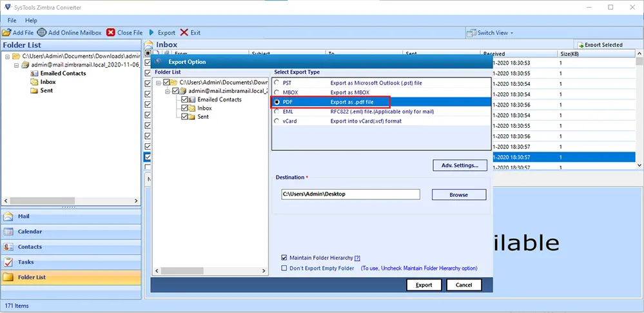This screenshot has width=644, height=313.
Task: Click the Export arrow toolbar icon
Action: (151, 32)
